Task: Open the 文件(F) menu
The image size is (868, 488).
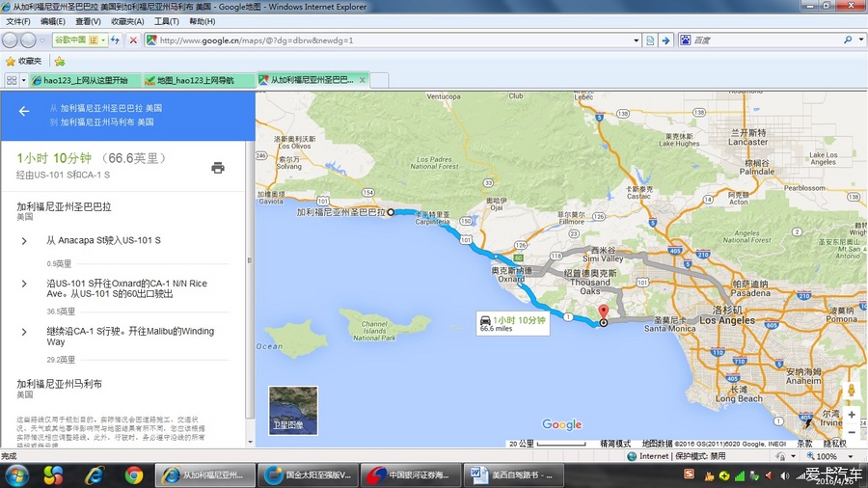Action: click(18, 21)
